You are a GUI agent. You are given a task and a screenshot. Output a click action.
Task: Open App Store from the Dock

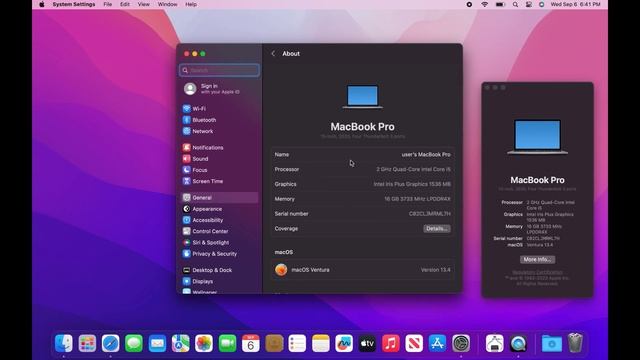438,343
